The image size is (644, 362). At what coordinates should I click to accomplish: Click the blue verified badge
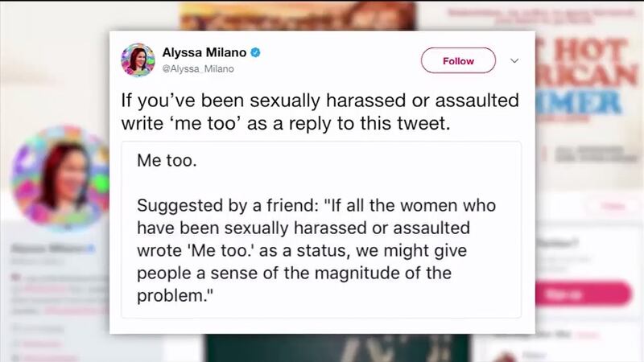tap(255, 54)
